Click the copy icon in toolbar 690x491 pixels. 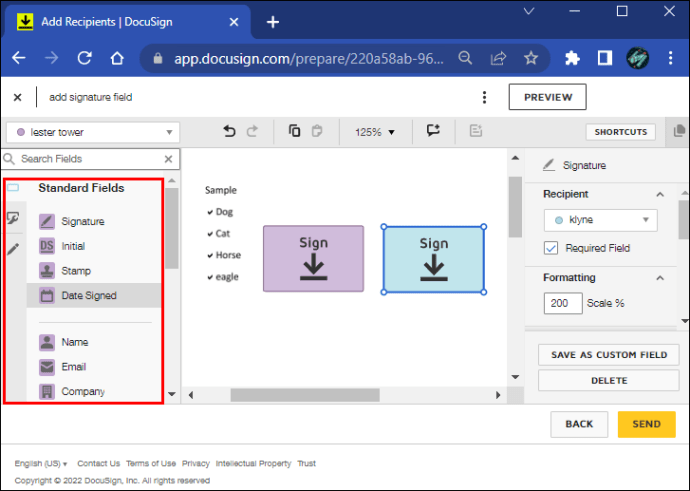pyautogui.click(x=294, y=131)
